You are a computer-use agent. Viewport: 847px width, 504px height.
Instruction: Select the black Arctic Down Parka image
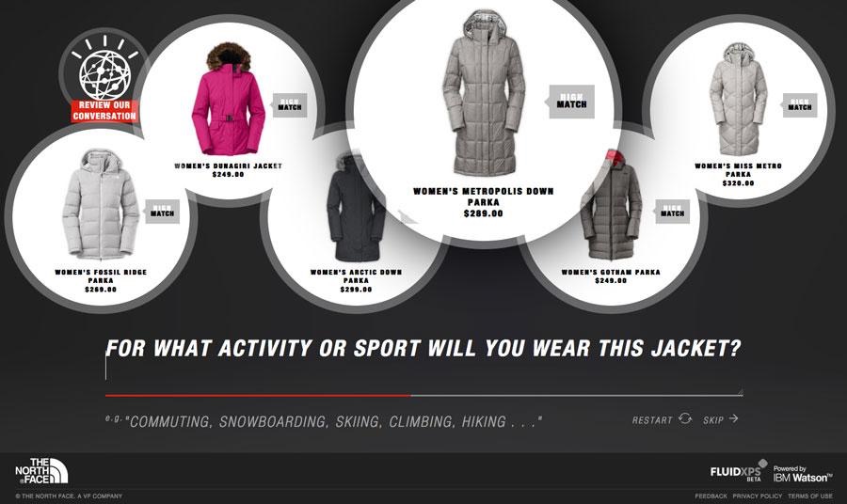pos(356,207)
